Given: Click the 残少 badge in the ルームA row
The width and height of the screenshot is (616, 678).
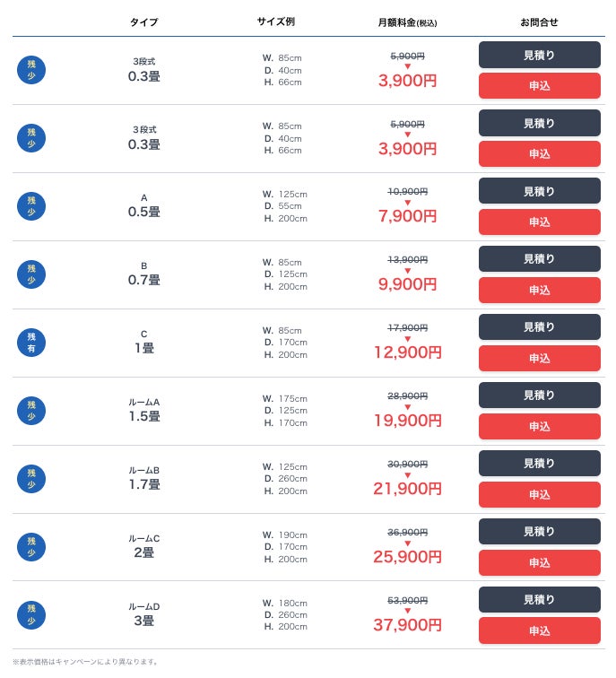Looking at the screenshot, I should tap(31, 411).
